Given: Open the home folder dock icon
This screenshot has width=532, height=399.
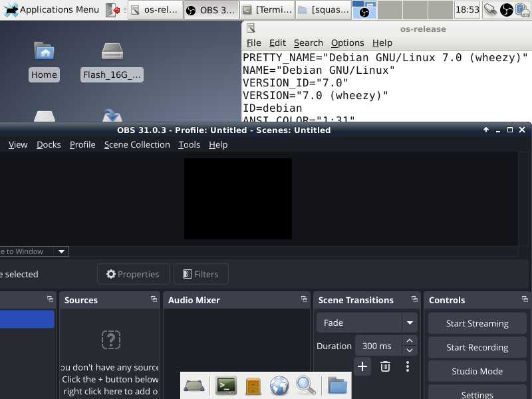Looking at the screenshot, I should [x=338, y=386].
